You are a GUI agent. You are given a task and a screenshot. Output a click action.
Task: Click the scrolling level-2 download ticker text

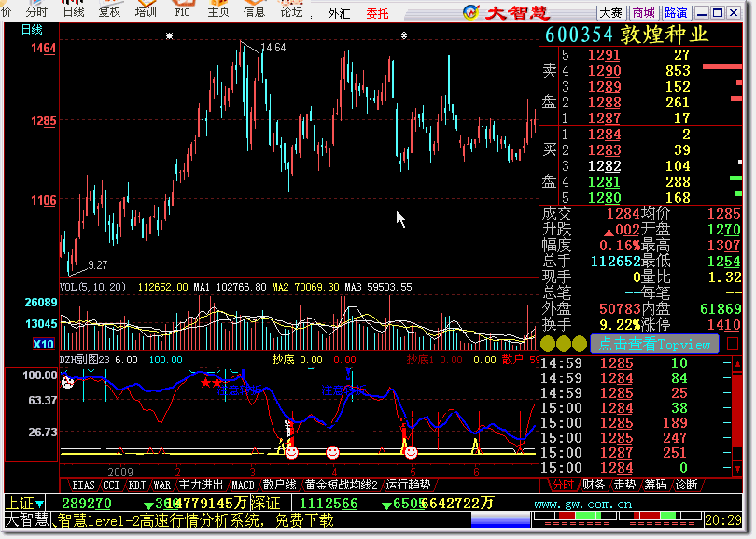193,520
